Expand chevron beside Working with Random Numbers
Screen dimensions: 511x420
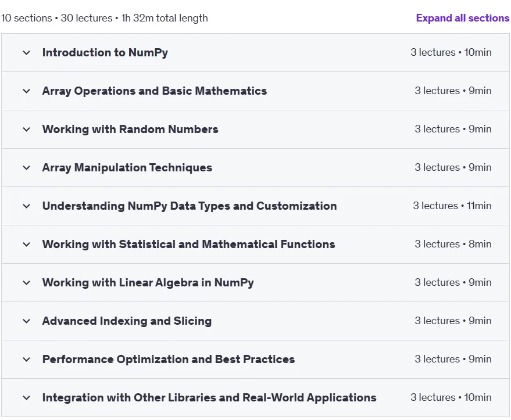click(x=26, y=130)
